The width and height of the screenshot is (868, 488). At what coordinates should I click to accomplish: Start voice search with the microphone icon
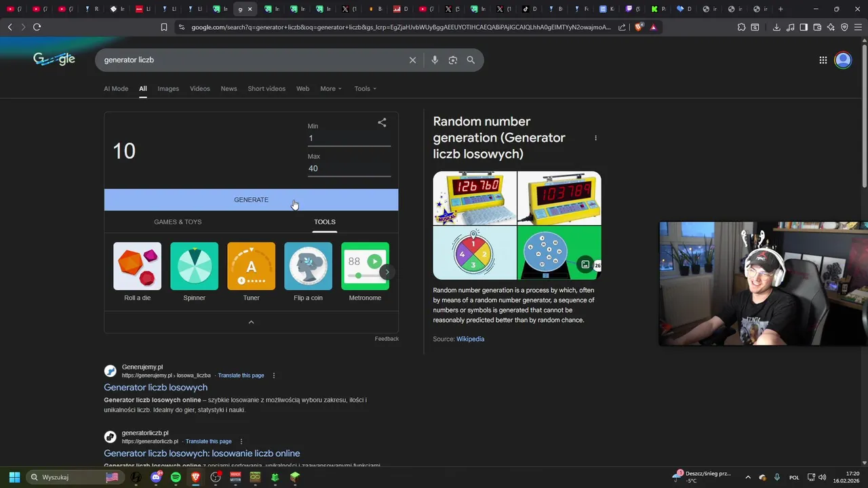coord(435,60)
